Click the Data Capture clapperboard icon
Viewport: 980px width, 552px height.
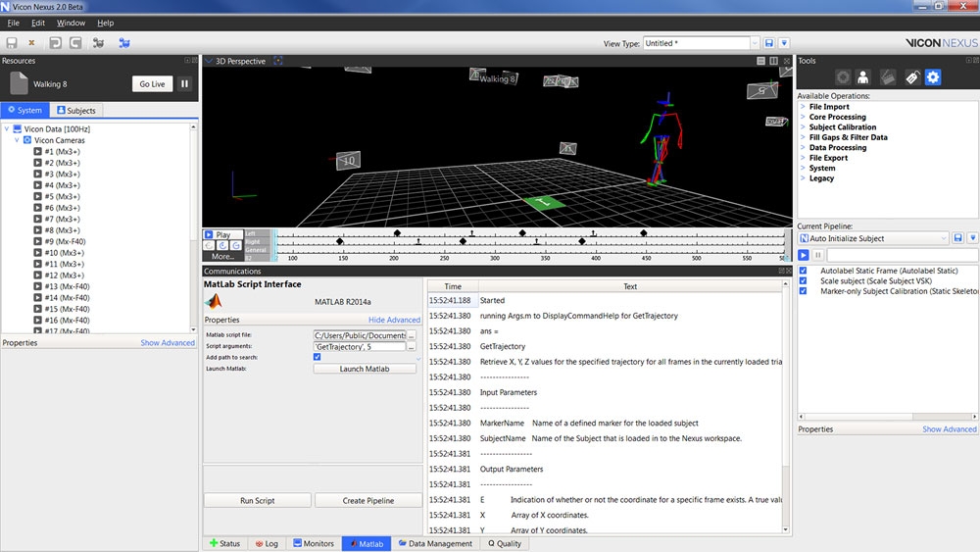pyautogui.click(x=887, y=77)
